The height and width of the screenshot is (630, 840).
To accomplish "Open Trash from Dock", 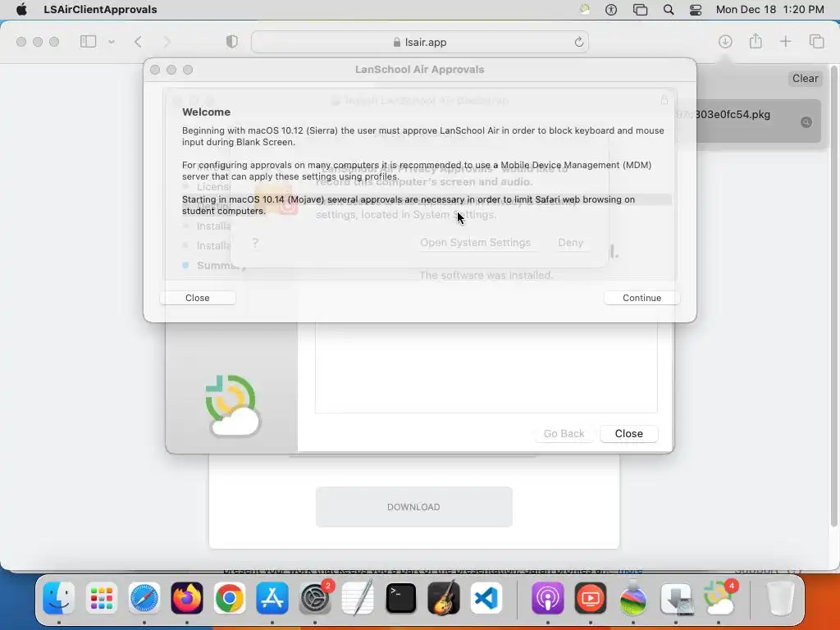I will 780,598.
